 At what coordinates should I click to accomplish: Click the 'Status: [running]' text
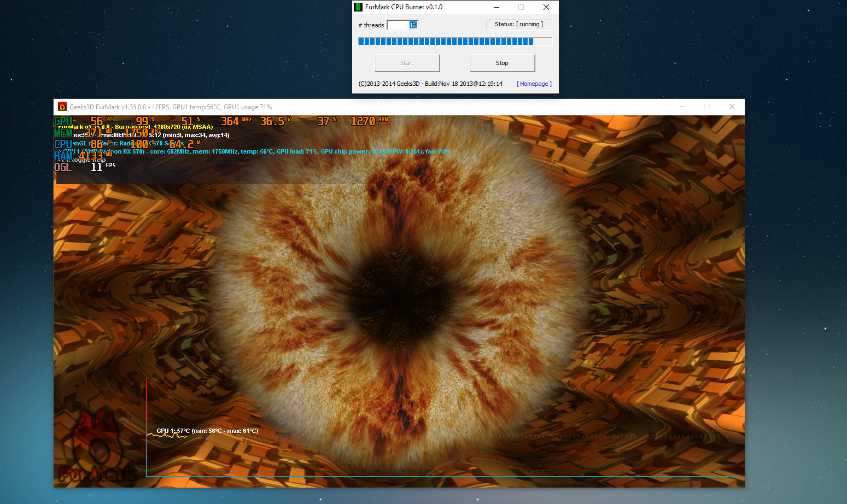coord(519,25)
